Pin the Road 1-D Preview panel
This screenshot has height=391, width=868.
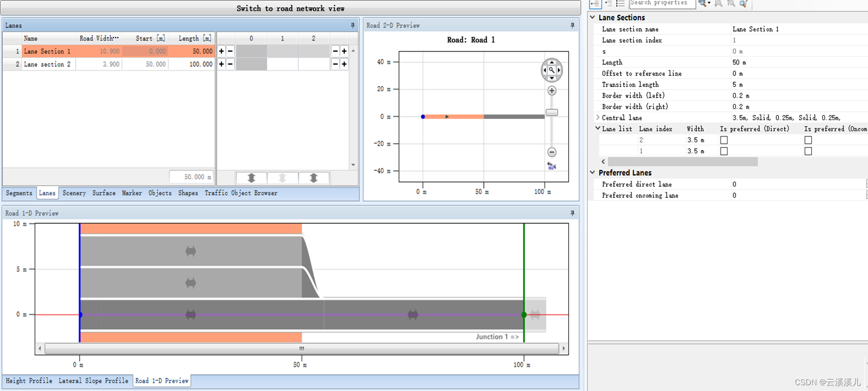[x=572, y=213]
